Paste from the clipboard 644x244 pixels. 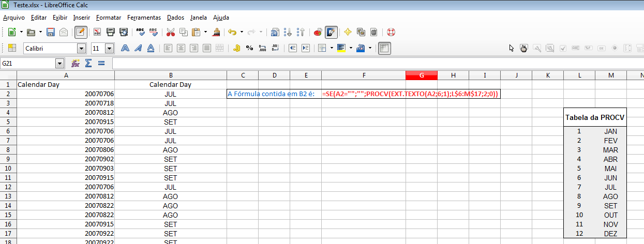196,32
